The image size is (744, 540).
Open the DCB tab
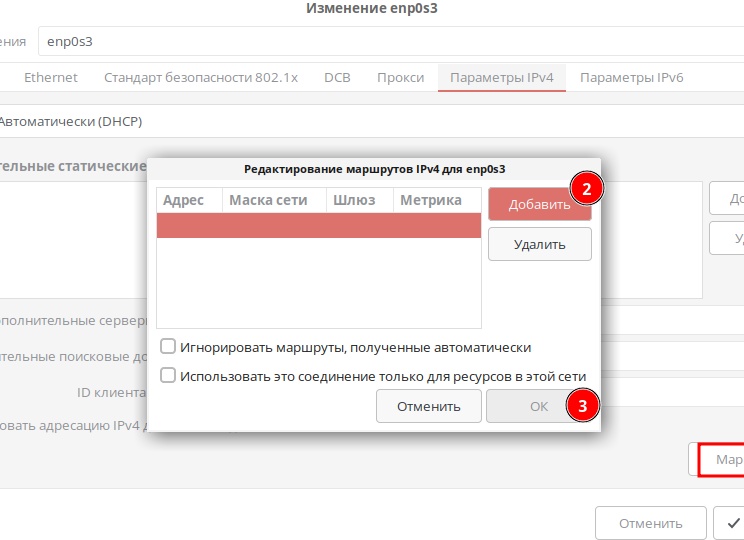point(337,77)
